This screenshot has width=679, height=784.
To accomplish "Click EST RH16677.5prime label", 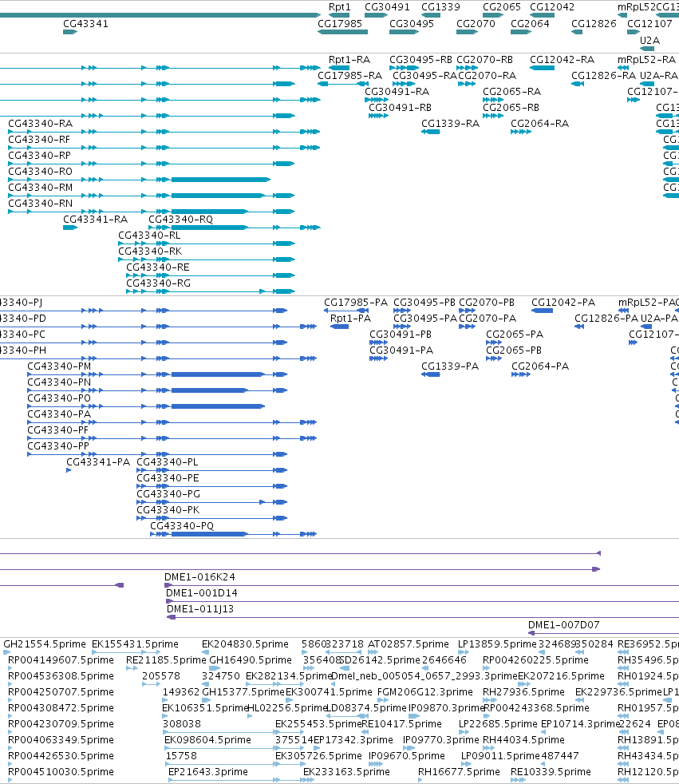I will [x=459, y=773].
